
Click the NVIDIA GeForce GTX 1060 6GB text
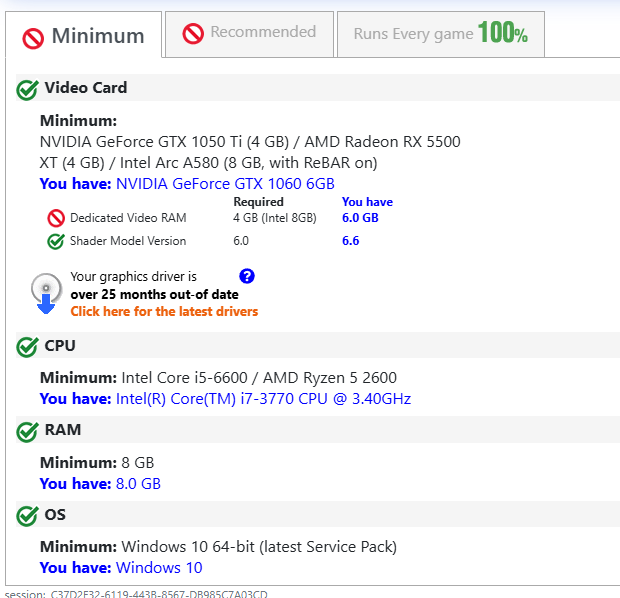tap(225, 184)
